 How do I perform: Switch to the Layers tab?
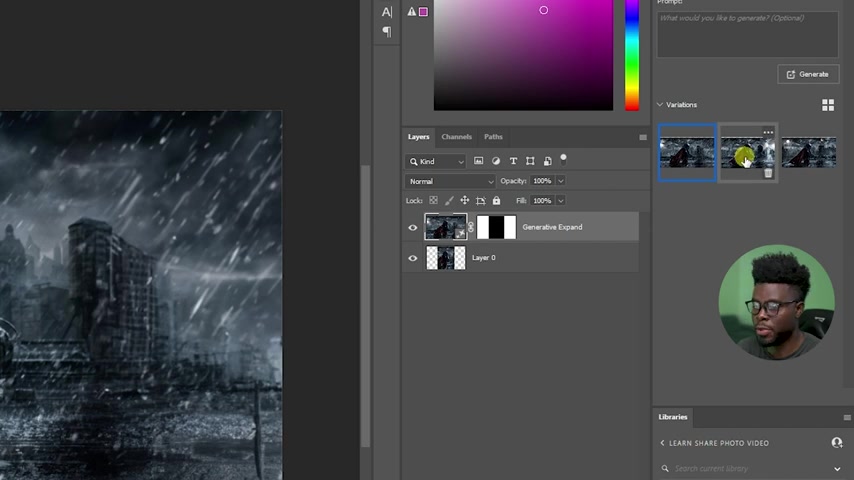tap(418, 137)
